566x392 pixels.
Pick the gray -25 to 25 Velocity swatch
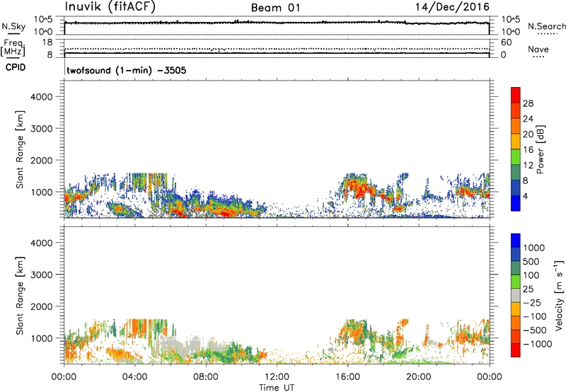pyautogui.click(x=516, y=295)
